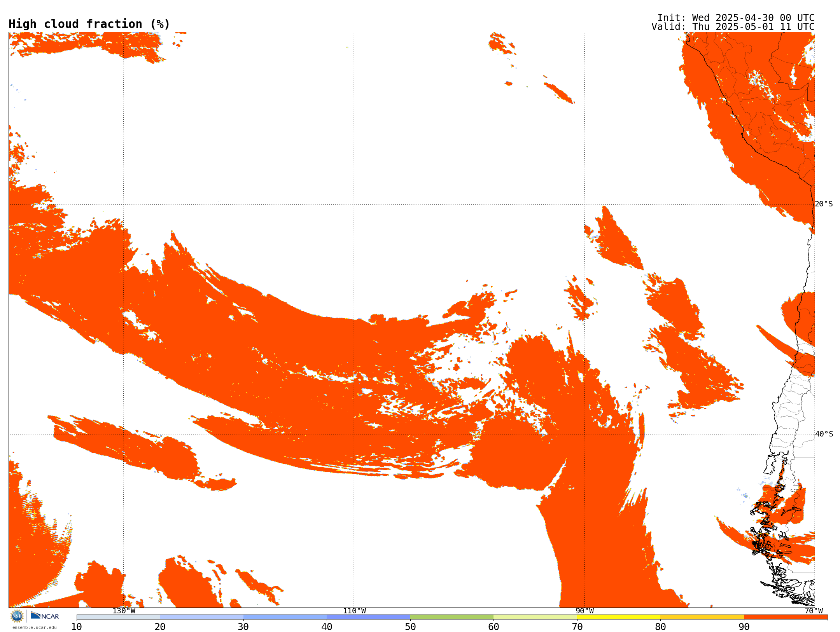This screenshot has width=840, height=632.
Task: Click the 90°W longitude label
Action: tap(584, 611)
